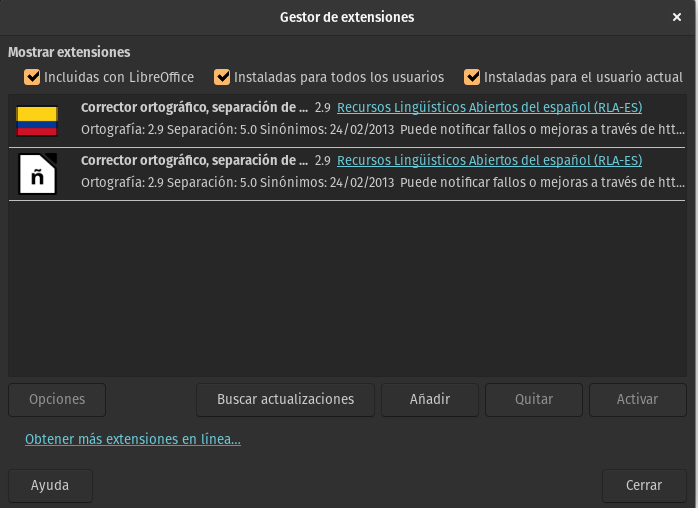Click the Activar button

pyautogui.click(x=637, y=399)
